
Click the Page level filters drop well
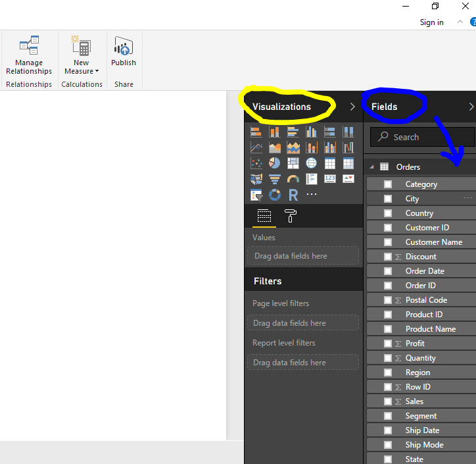coord(303,323)
